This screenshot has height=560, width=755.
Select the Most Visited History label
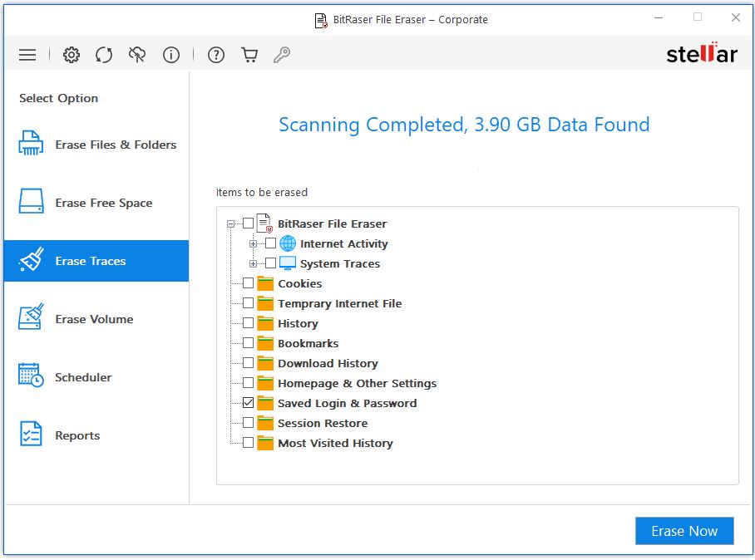point(336,443)
